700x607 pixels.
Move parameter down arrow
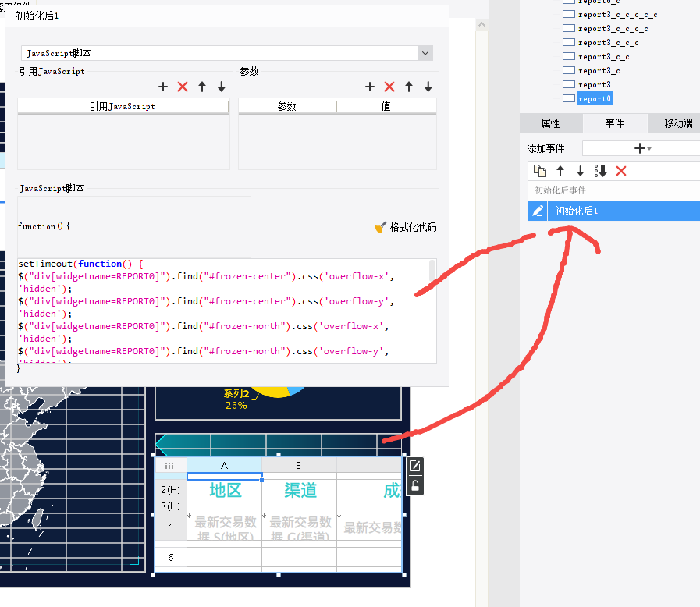coord(428,87)
